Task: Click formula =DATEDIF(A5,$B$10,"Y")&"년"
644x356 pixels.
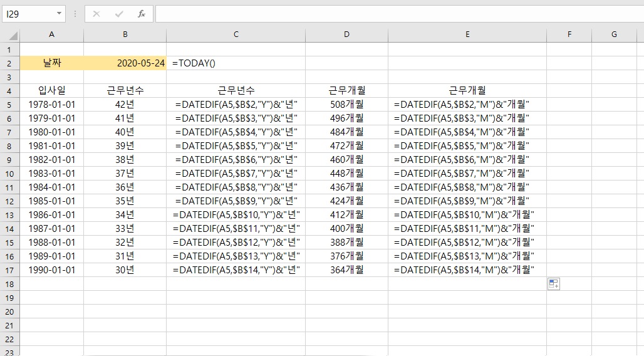Action: click(x=236, y=215)
